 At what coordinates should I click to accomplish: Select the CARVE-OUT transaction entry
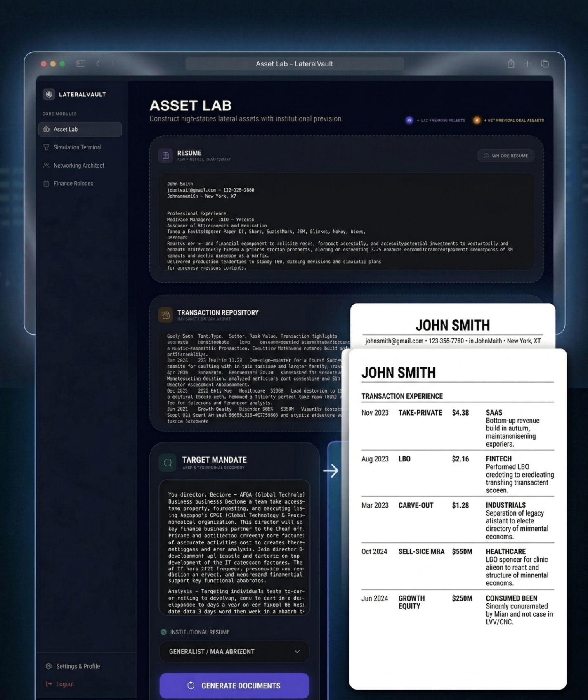416,505
